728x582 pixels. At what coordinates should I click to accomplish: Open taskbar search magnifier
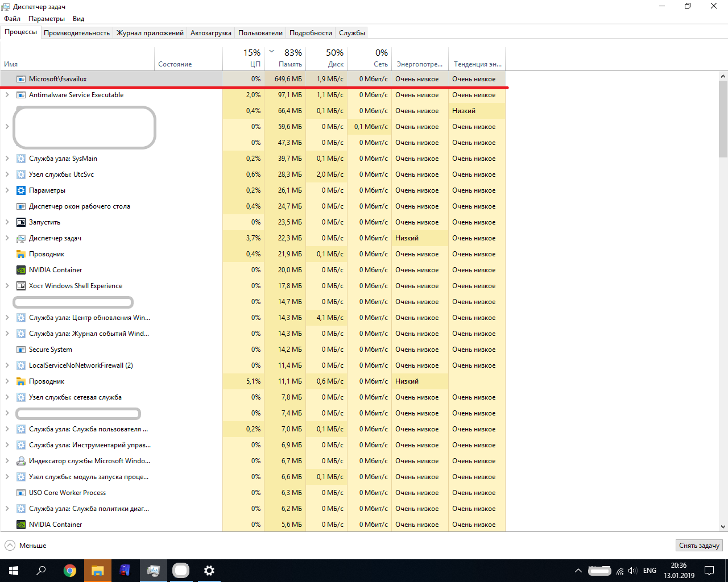(41, 571)
